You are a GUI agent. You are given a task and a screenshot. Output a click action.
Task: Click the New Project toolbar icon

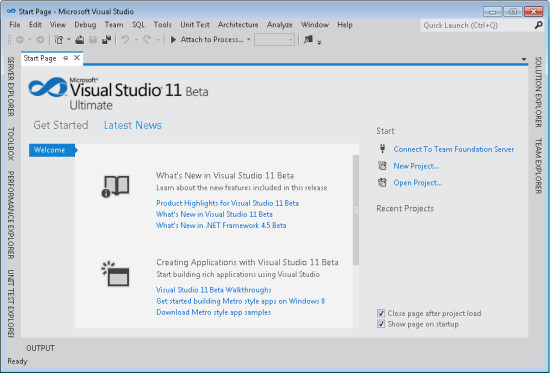59,40
